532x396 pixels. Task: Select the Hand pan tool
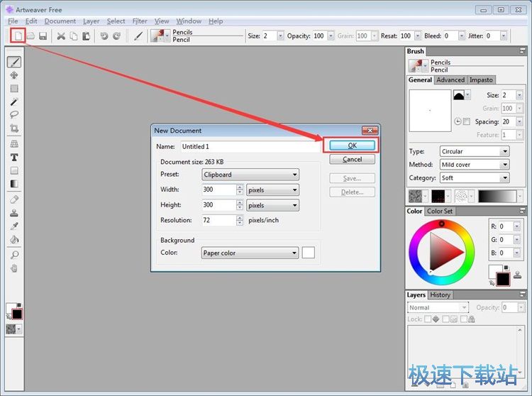[x=14, y=268]
